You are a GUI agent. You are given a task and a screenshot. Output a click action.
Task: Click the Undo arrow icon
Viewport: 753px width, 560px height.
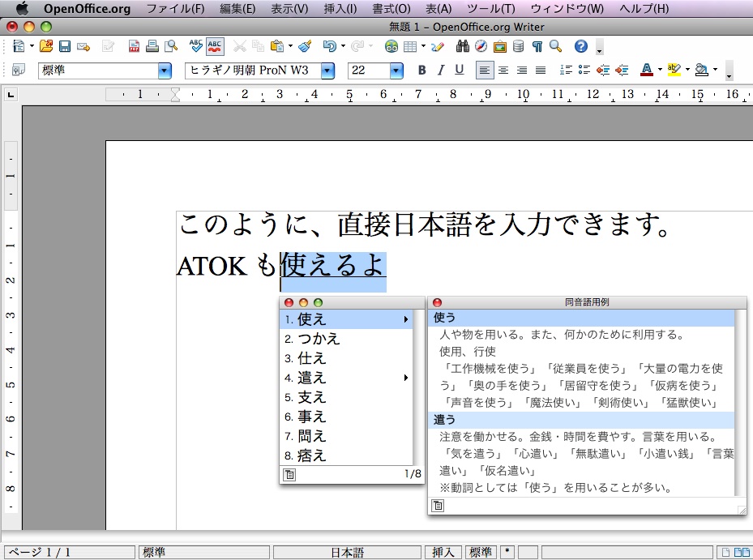(x=330, y=46)
